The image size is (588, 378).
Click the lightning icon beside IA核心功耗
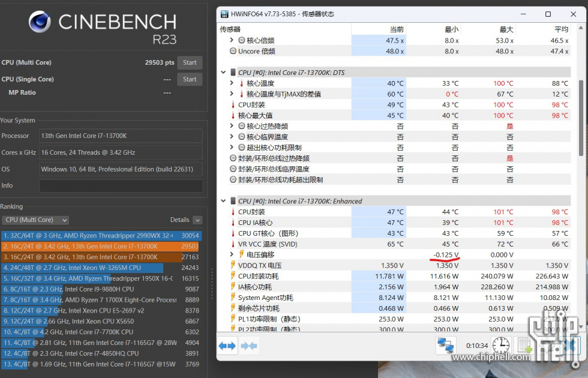coord(233,287)
